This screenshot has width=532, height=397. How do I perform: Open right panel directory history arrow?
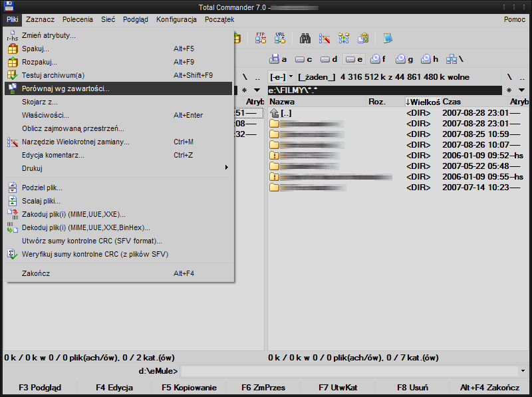(521, 90)
